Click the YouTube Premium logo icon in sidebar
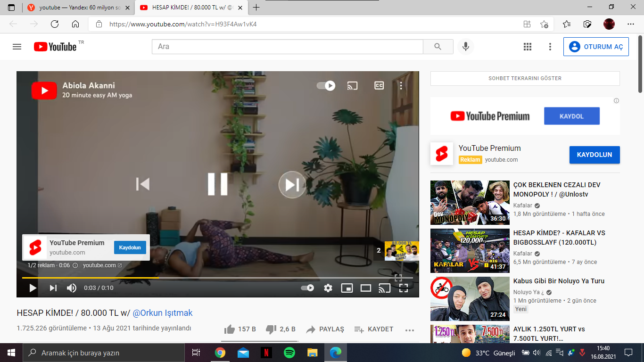Viewport: 644px width, 362px height. (442, 154)
